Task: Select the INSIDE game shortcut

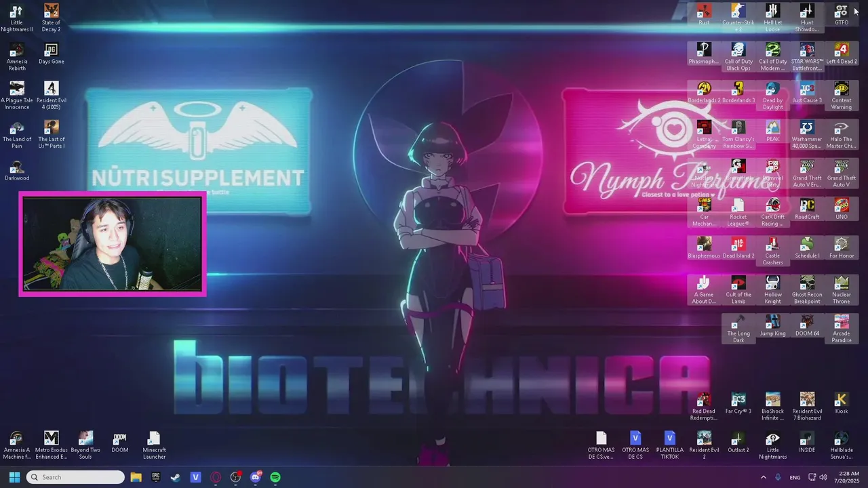Action: coord(807,442)
